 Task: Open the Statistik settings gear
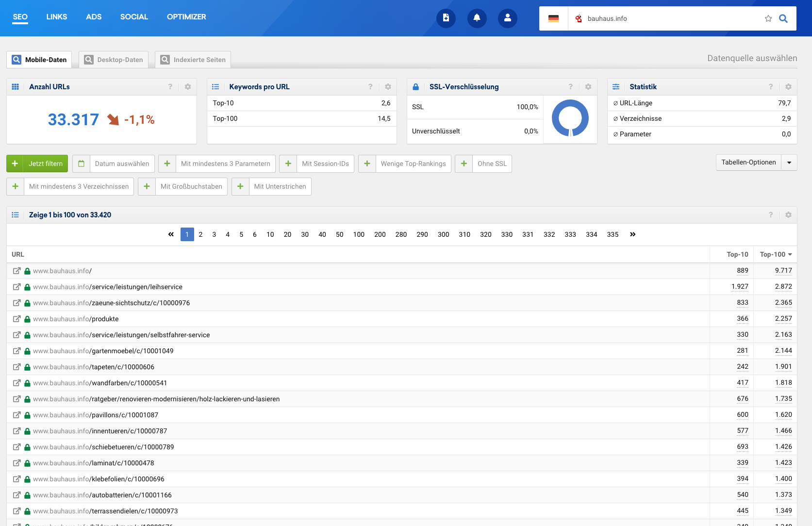[788, 87]
